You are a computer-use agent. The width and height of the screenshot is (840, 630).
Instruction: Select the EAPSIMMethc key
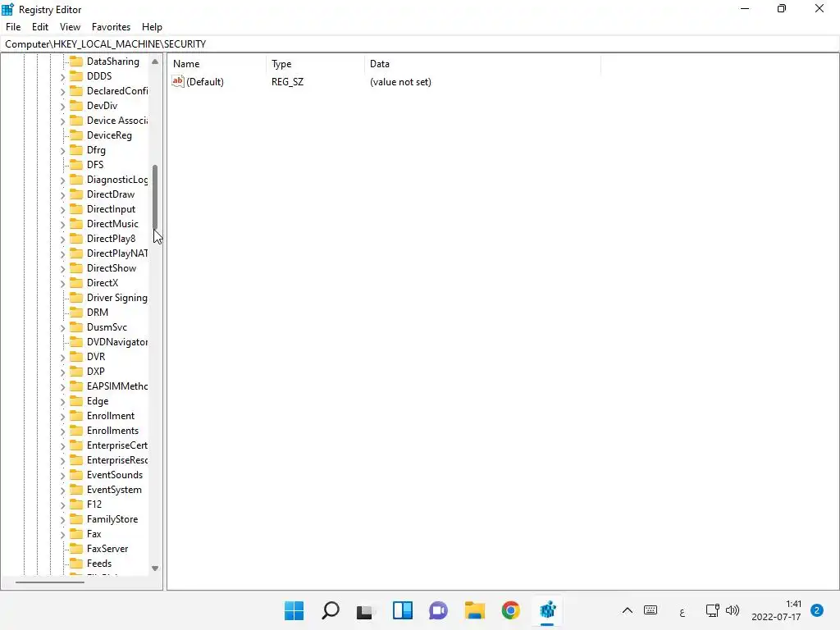[117, 386]
